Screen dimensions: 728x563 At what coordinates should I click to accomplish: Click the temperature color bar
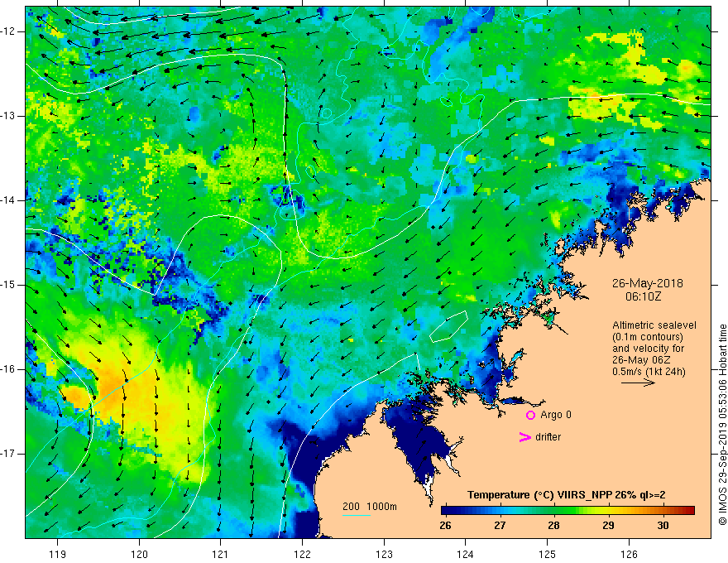(x=568, y=510)
